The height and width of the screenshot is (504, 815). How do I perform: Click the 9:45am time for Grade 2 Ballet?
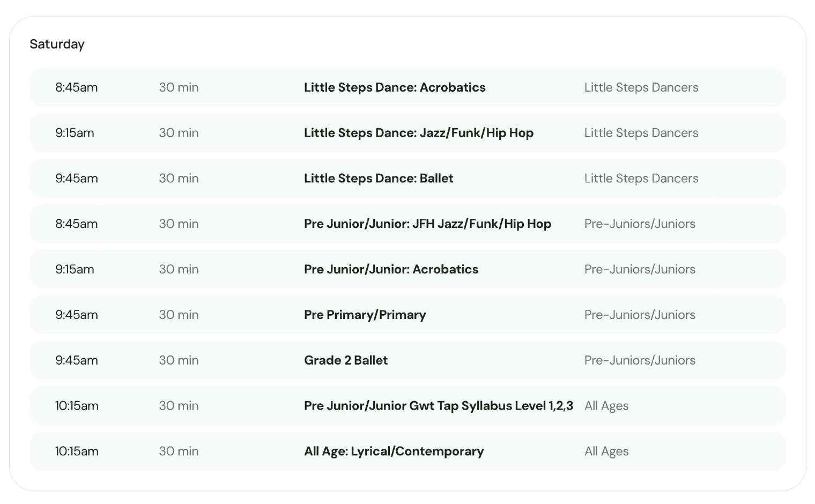76,360
